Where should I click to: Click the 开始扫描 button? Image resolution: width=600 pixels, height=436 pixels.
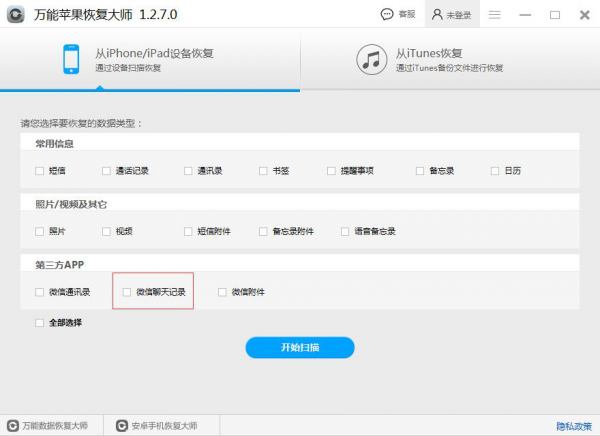[300, 348]
